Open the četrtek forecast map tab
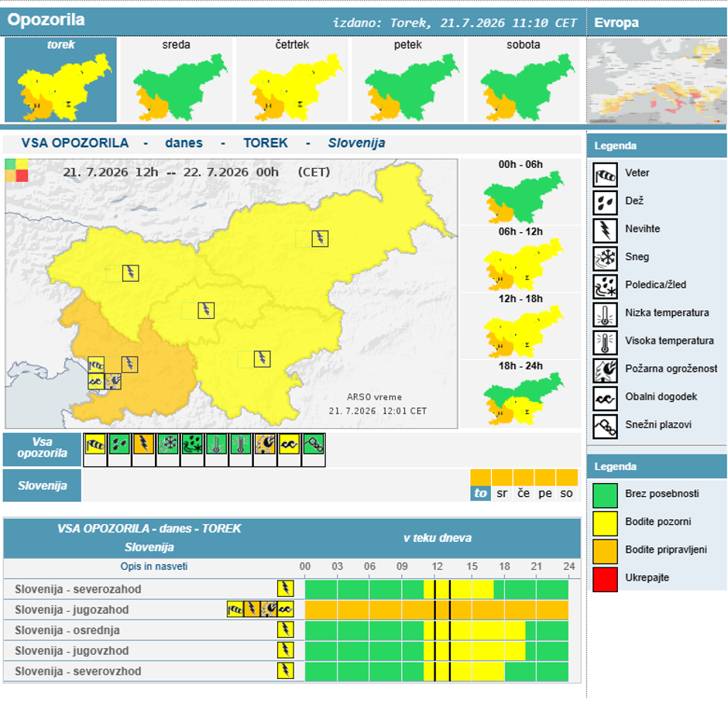 (292, 80)
